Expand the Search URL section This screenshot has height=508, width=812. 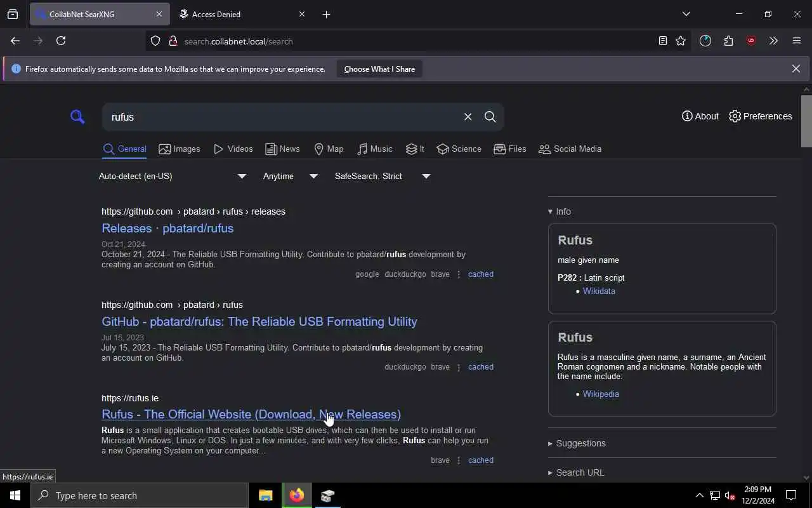(x=576, y=472)
